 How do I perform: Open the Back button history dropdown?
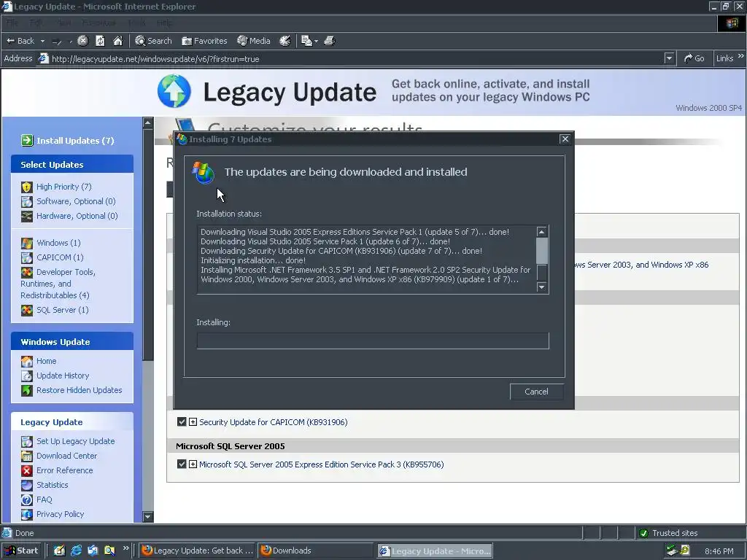tap(42, 42)
